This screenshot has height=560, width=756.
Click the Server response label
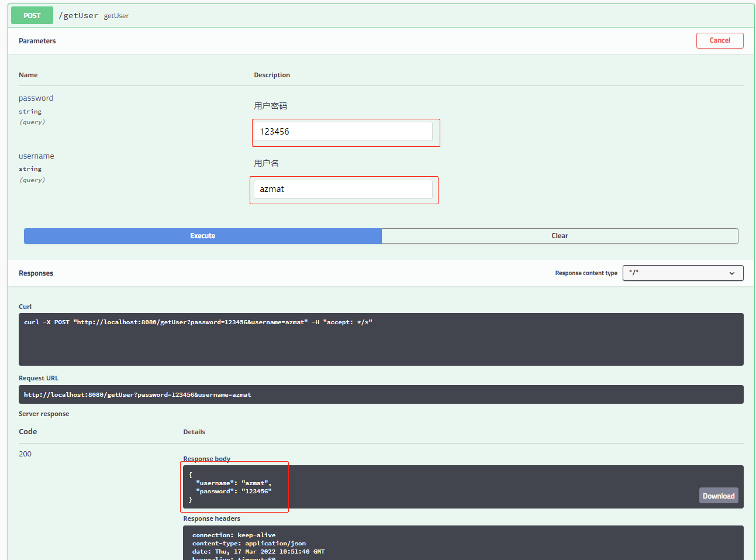click(44, 414)
